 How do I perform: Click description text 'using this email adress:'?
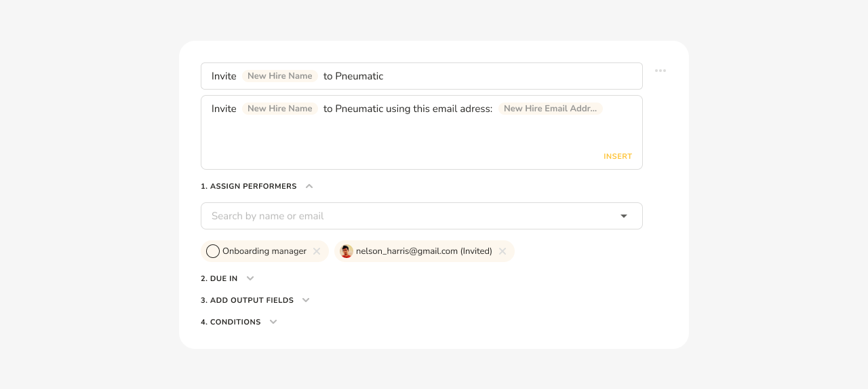[x=439, y=109]
